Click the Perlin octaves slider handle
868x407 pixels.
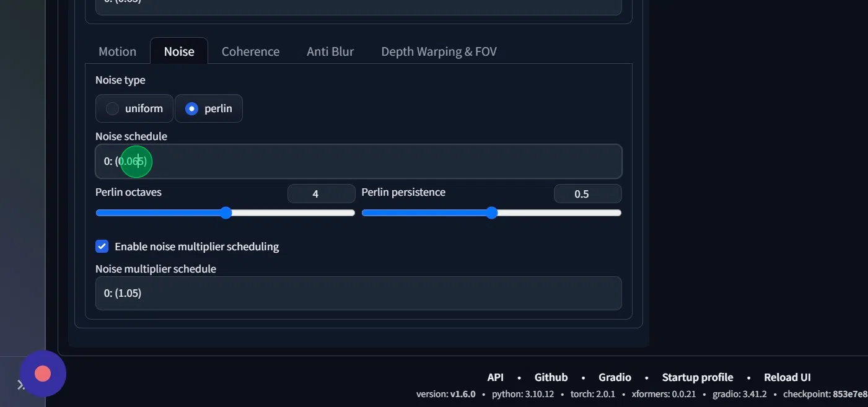(x=226, y=212)
